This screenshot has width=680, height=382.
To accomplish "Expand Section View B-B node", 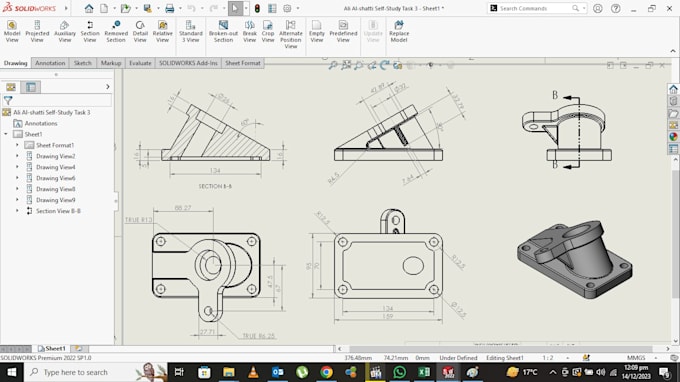I will (x=17, y=211).
